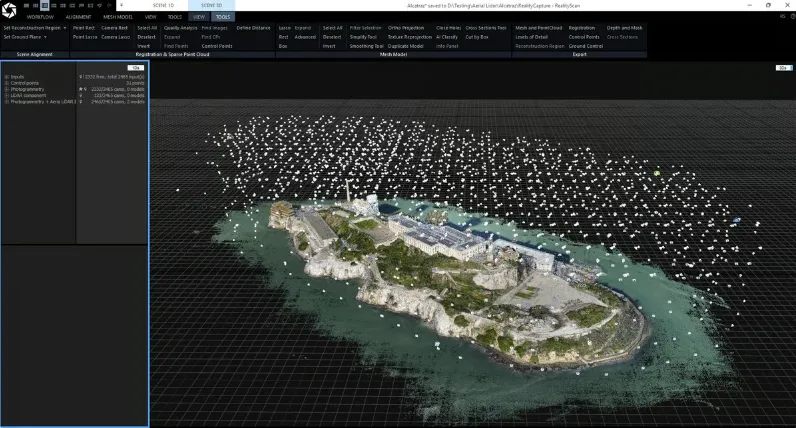The image size is (796, 428).
Task: Click the redo arrow in title bar
Action: click(x=109, y=6)
